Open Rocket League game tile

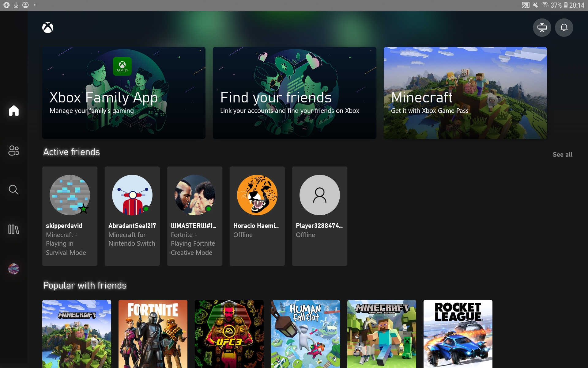click(x=458, y=334)
